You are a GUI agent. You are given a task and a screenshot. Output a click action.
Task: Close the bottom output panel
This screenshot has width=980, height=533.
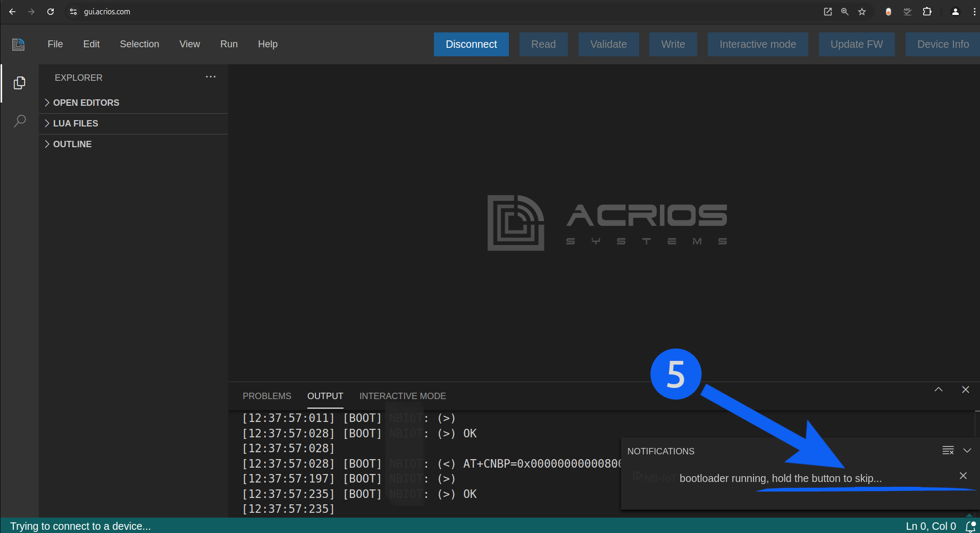point(966,390)
